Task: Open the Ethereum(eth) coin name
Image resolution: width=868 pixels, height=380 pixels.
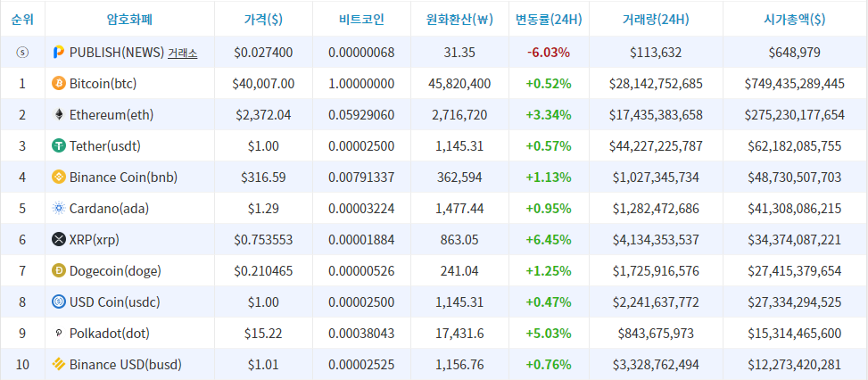Action: [112, 115]
